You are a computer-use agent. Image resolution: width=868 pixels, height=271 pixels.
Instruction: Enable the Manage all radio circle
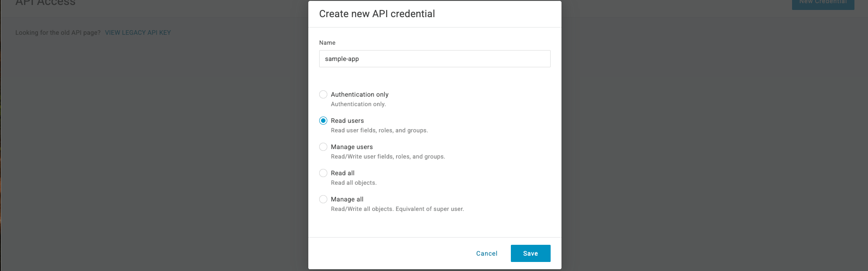pyautogui.click(x=323, y=199)
